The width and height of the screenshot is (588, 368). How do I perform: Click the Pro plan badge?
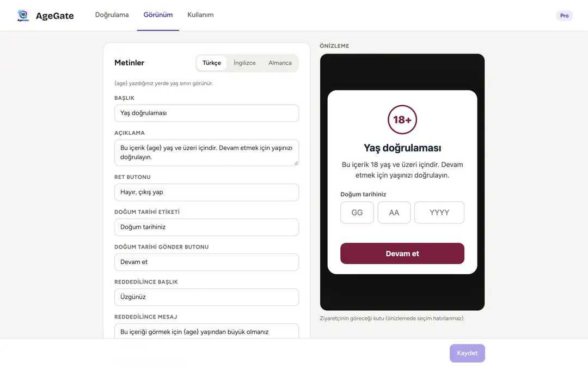pyautogui.click(x=564, y=15)
